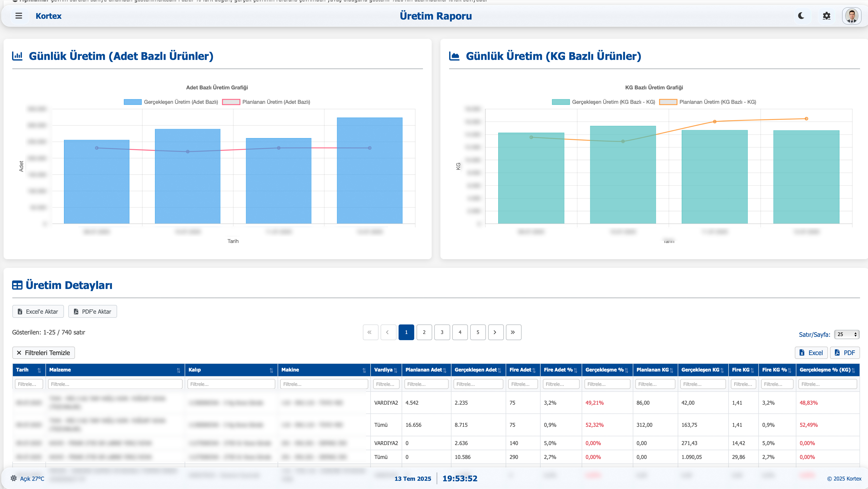Switch to page 5 of the table

pos(477,332)
